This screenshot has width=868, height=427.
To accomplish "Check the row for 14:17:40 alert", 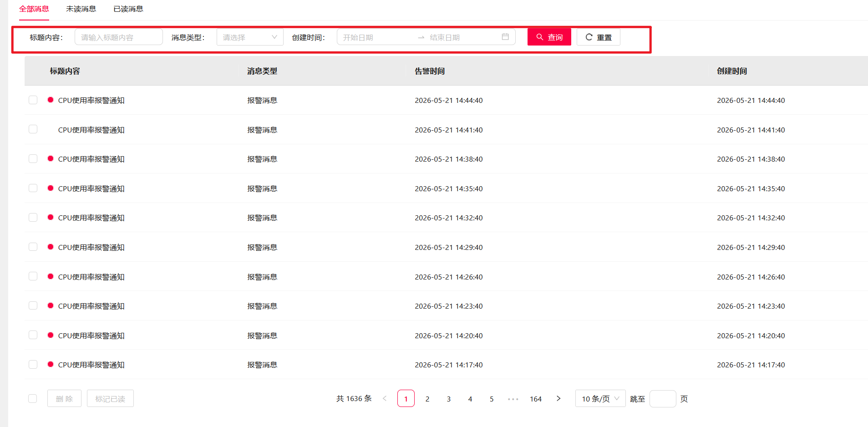I will click(33, 364).
